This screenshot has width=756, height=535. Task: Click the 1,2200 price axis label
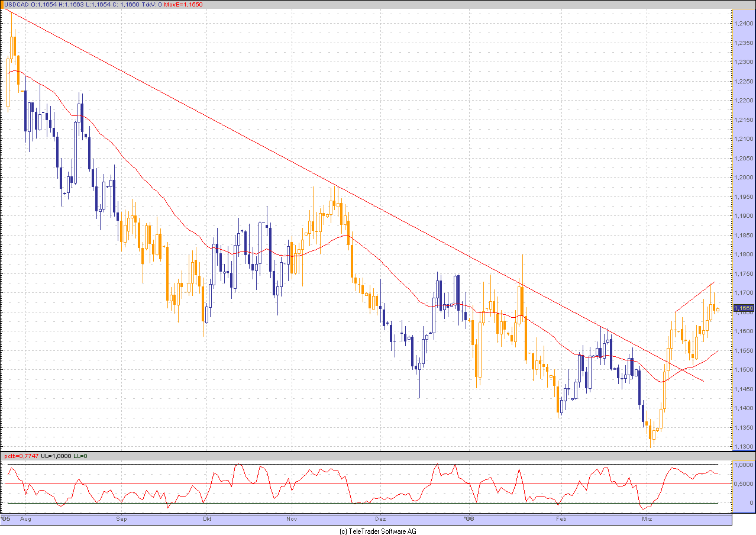(744, 101)
